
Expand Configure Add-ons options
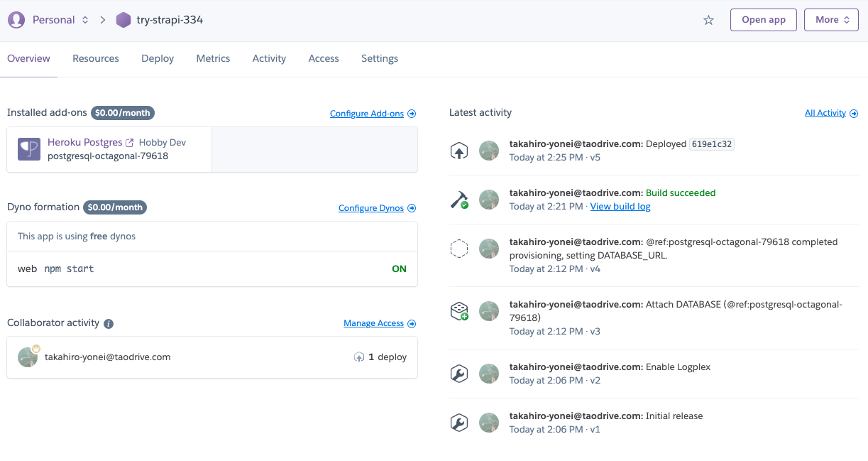[x=373, y=113]
